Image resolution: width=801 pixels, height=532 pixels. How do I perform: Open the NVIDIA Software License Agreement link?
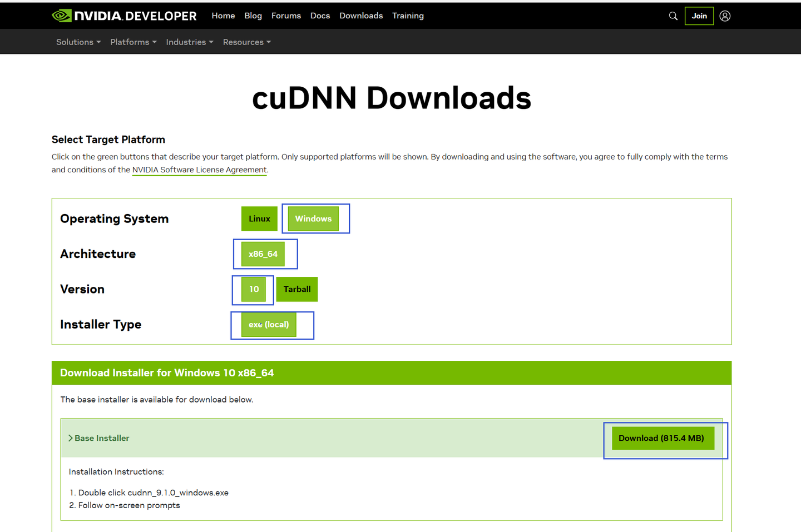[199, 170]
